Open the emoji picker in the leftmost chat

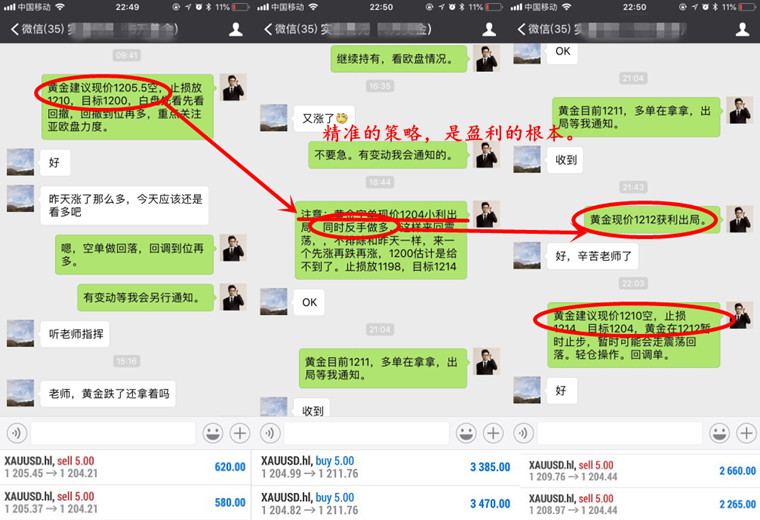(212, 433)
